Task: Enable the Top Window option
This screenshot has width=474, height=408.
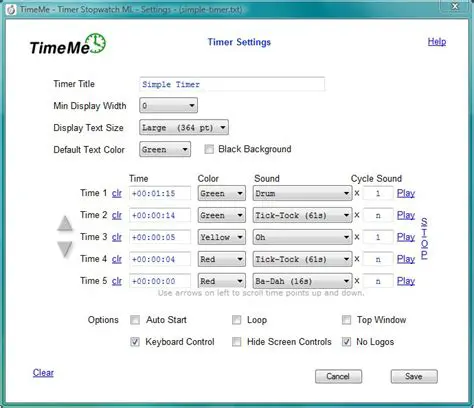Action: click(x=346, y=320)
